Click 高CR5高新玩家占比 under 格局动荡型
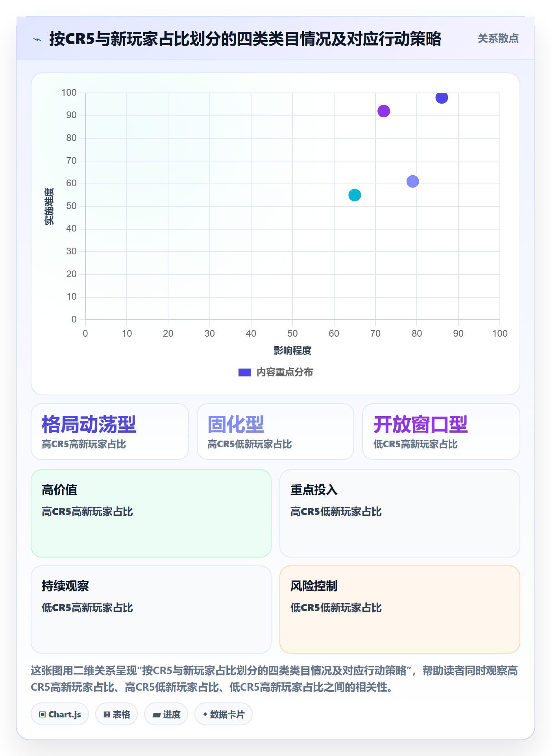The height and width of the screenshot is (756, 551). [x=84, y=444]
